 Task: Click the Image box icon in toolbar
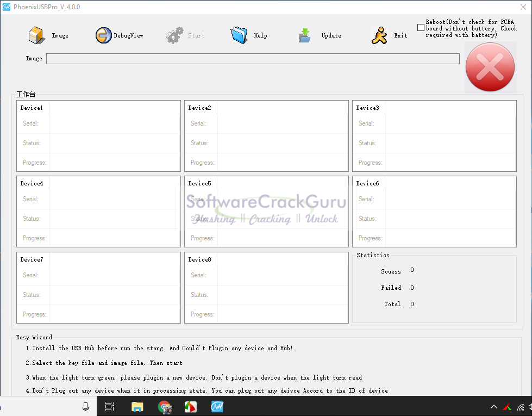click(x=36, y=35)
